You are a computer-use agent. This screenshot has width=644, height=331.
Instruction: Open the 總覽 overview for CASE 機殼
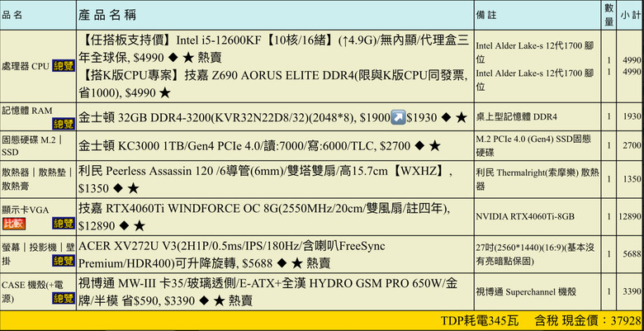(64, 298)
